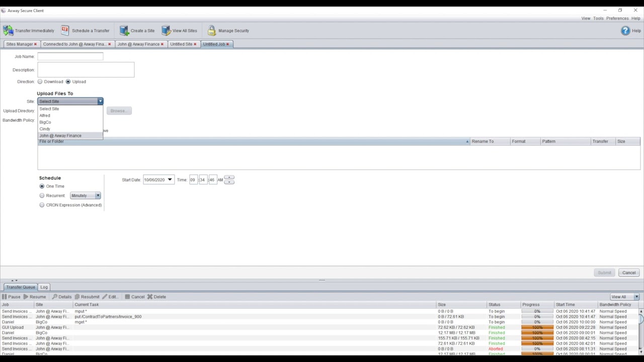
Task: Close the Connected to John tab
Action: point(109,44)
